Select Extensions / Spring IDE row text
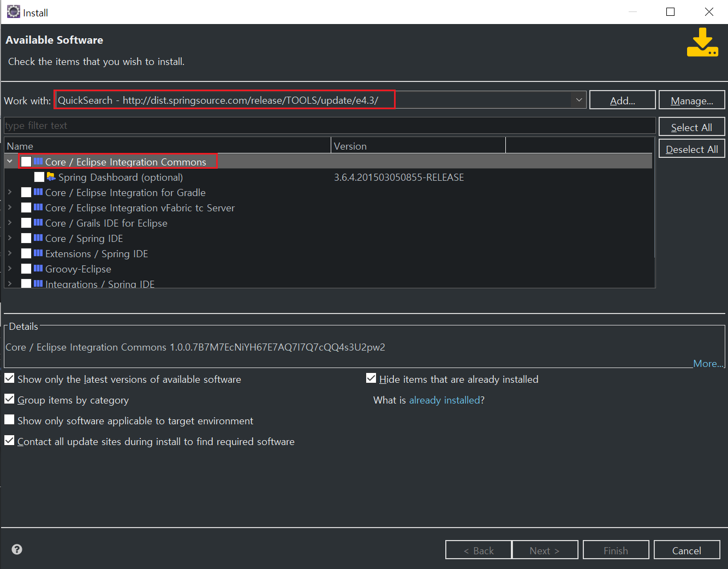Screen dimensions: 728x569 click(x=97, y=254)
